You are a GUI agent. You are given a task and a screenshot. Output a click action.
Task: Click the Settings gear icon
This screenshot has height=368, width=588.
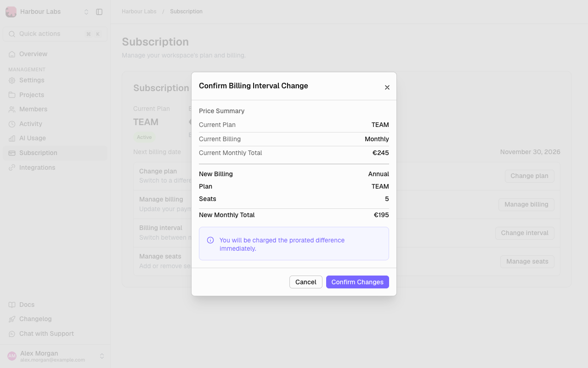(x=12, y=80)
